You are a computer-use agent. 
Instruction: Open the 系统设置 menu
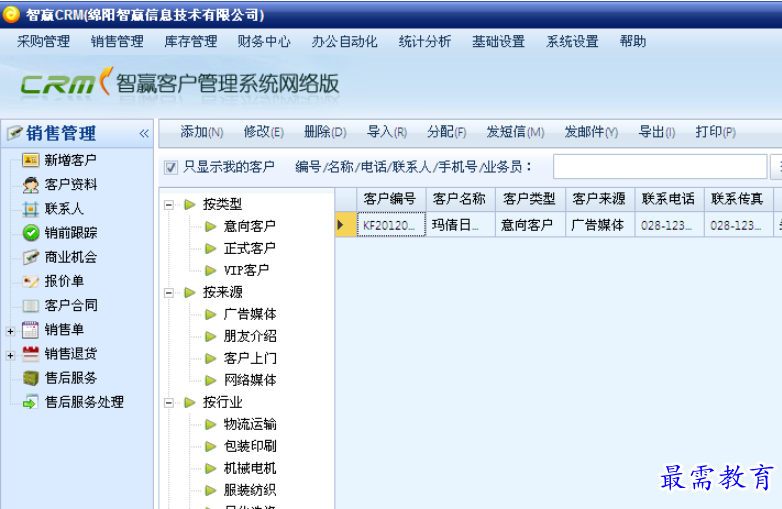573,41
